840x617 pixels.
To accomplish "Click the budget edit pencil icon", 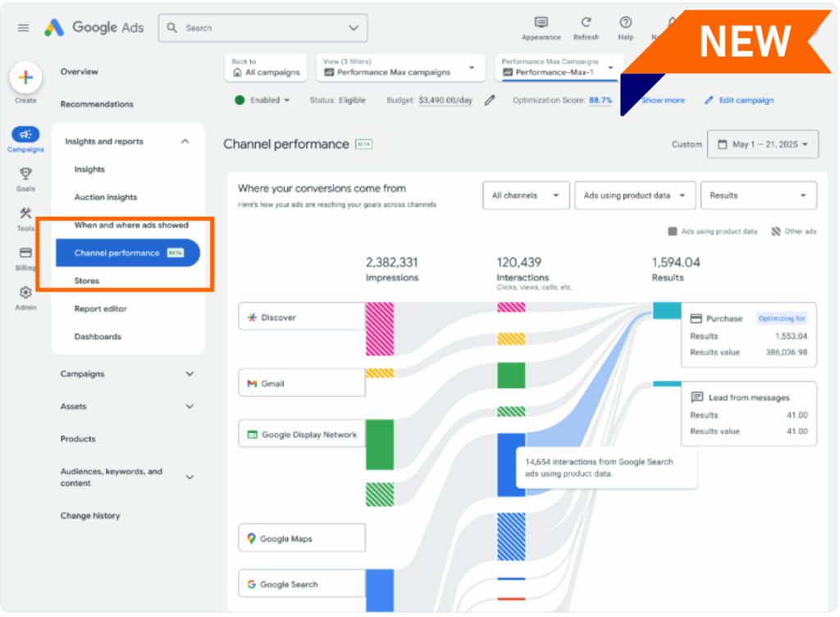I will coord(490,100).
